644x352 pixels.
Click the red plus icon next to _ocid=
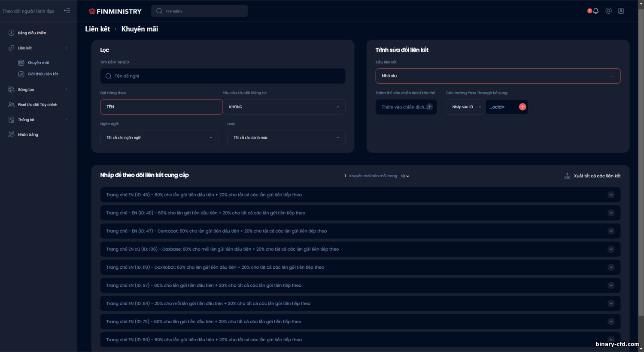pyautogui.click(x=522, y=107)
